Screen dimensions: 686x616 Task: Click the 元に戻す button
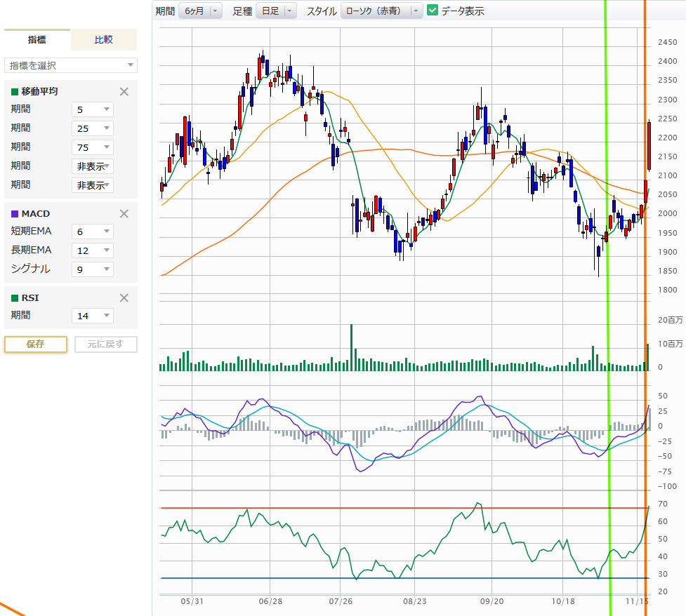click(x=105, y=344)
